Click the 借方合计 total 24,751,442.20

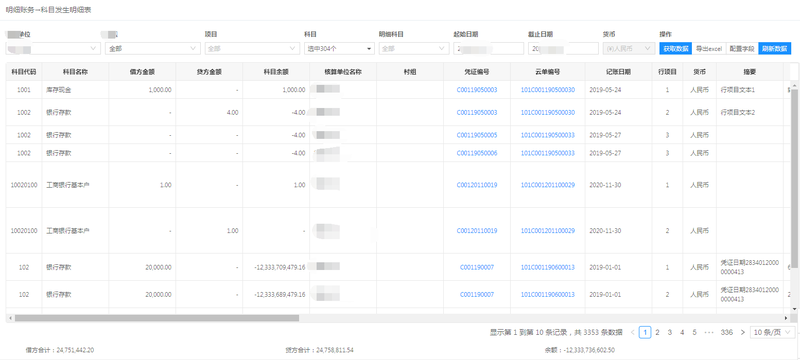[x=60, y=350]
